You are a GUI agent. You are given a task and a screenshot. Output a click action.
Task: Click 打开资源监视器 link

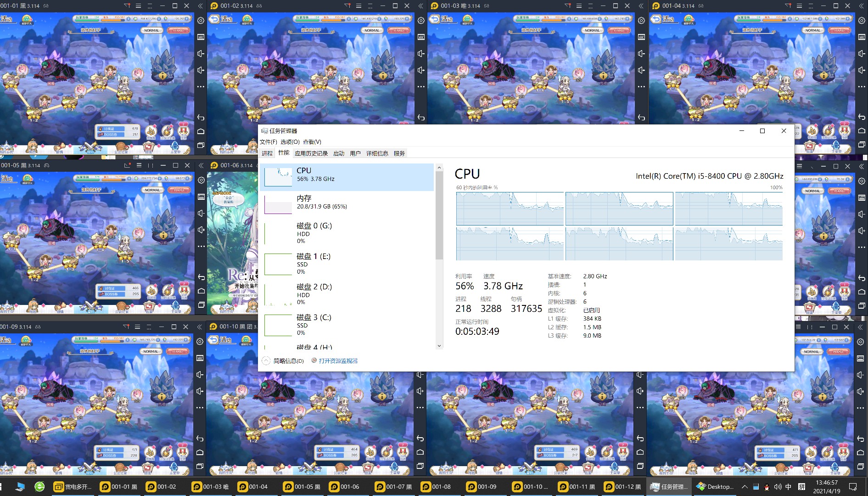pyautogui.click(x=338, y=361)
